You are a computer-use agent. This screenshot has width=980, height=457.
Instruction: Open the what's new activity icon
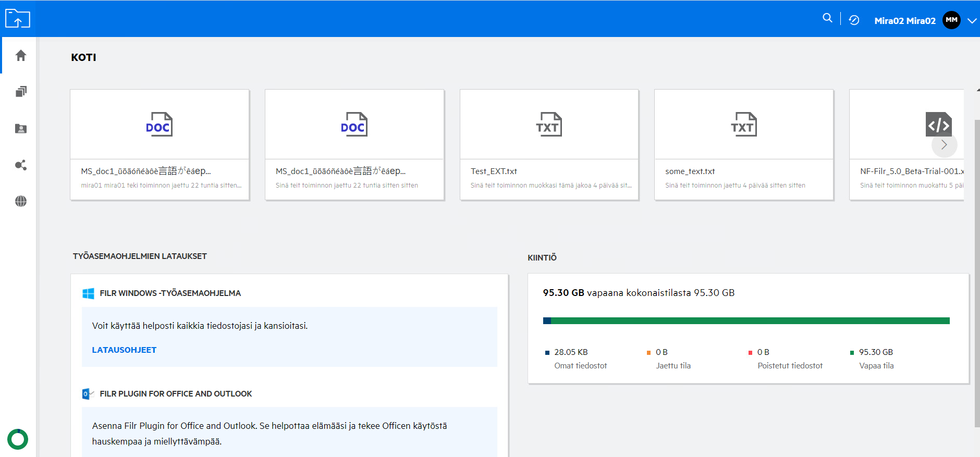click(854, 20)
